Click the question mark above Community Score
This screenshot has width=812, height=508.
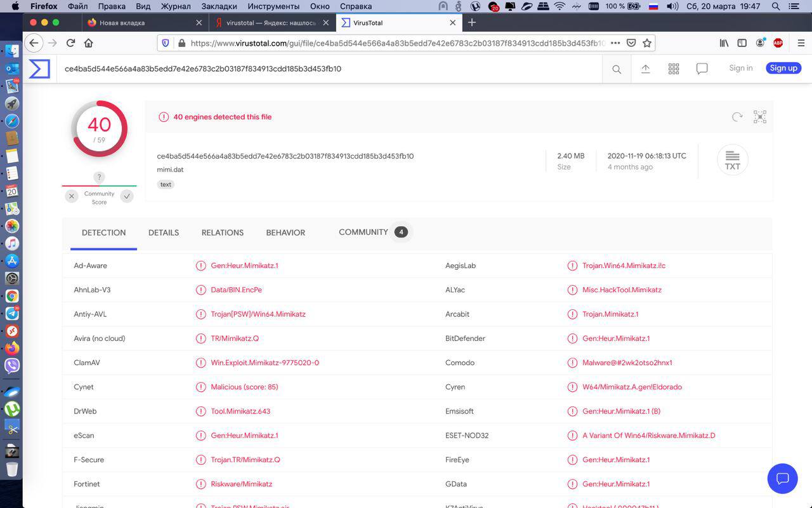click(99, 177)
